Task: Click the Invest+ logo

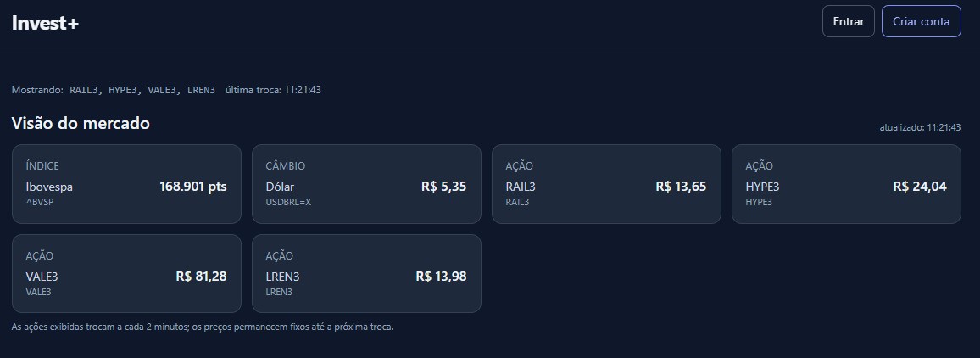Action: 45,23
